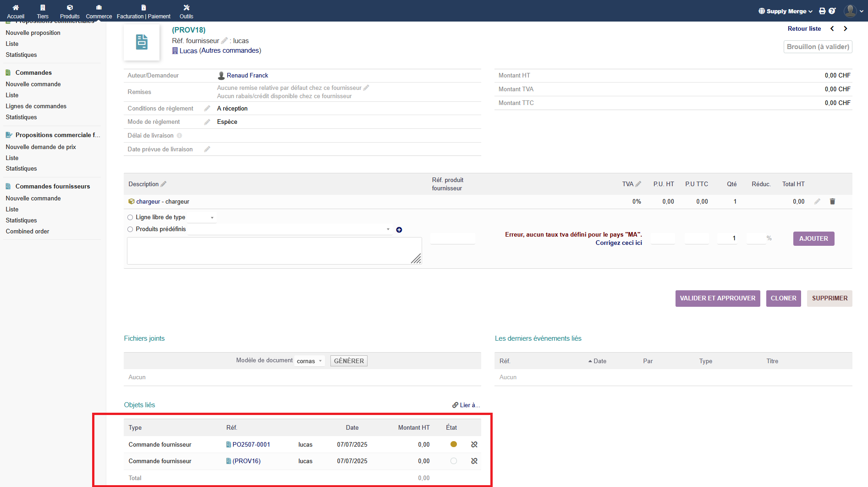Click the plus icon next to Produits prédéfinis
868x487 pixels.
point(399,230)
